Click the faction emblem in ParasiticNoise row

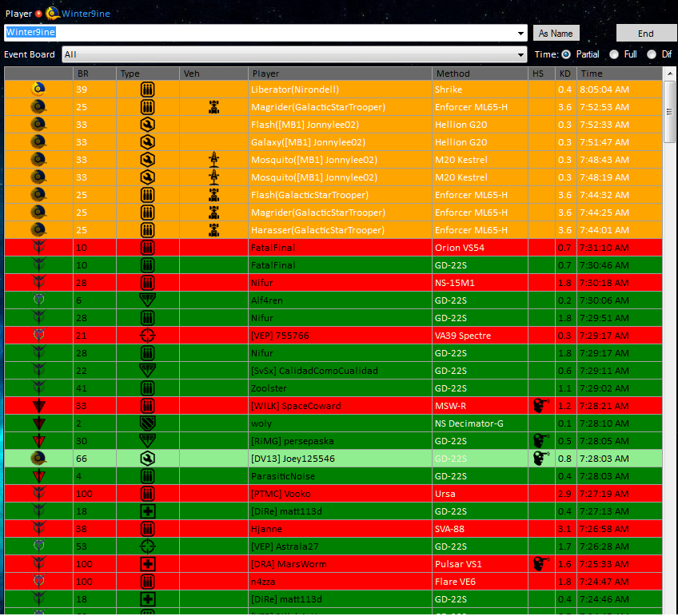pos(38,476)
